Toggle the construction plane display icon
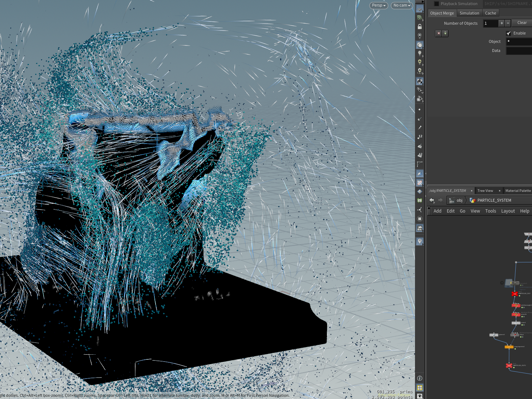Viewport: 532px width, 399px height. coord(420,9)
